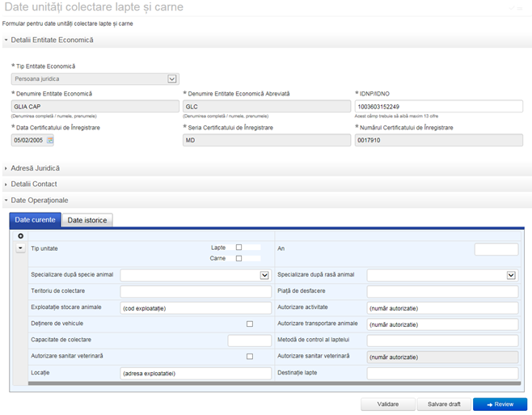Collapse the Detalii Entitate Economică section

pyautogui.click(x=53, y=40)
